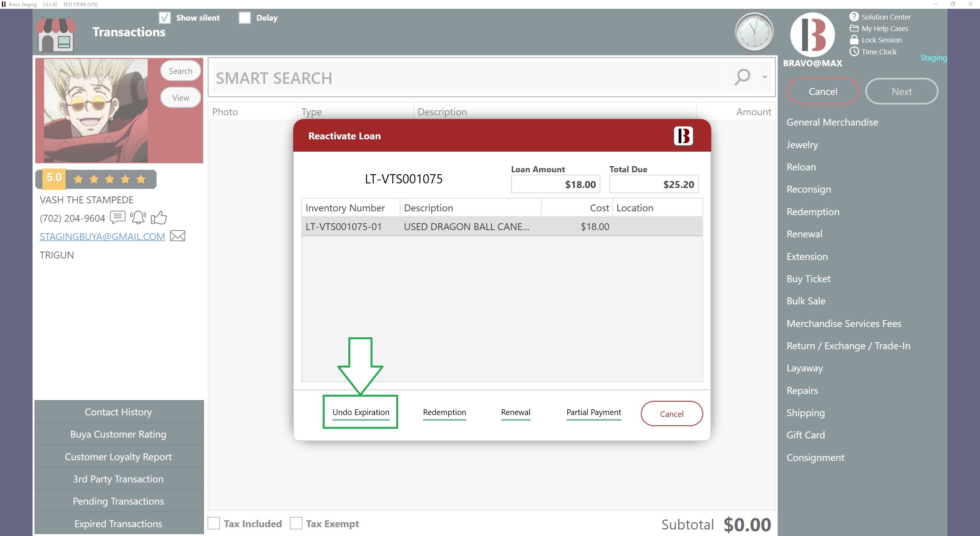Image resolution: width=980 pixels, height=536 pixels.
Task: Select General Merchandise transaction type
Action: click(x=832, y=122)
